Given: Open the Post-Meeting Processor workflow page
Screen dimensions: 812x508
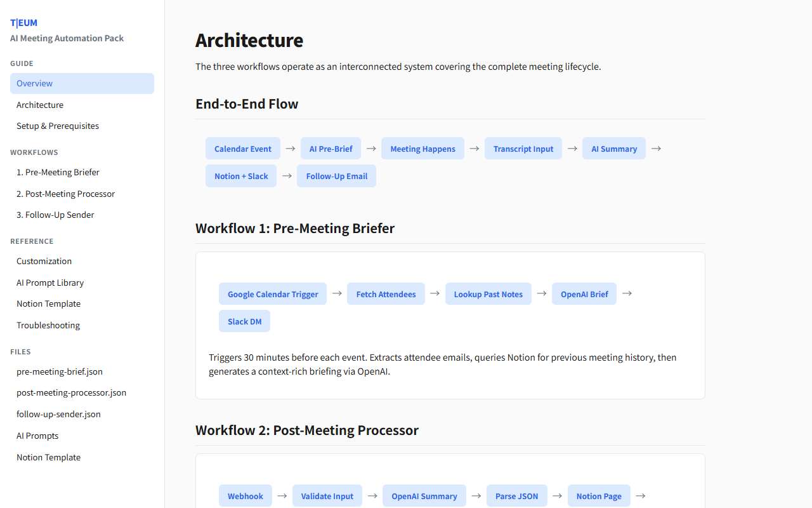Looking at the screenshot, I should click(65, 194).
